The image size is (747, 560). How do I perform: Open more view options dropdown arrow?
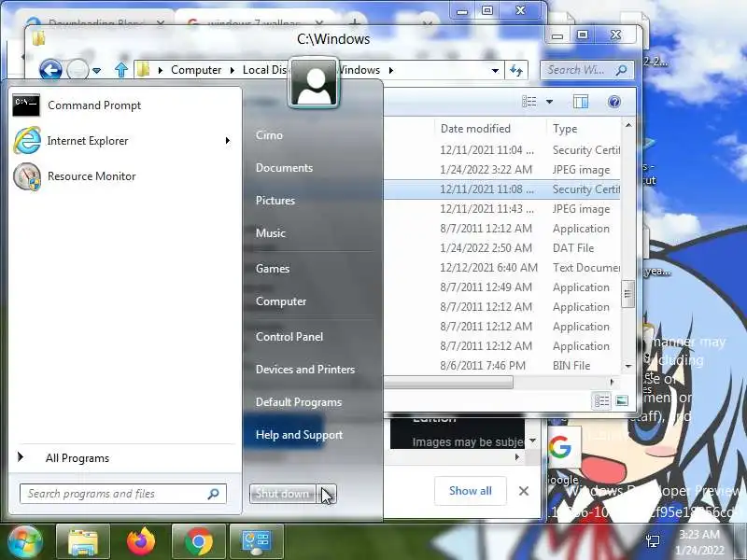549,102
